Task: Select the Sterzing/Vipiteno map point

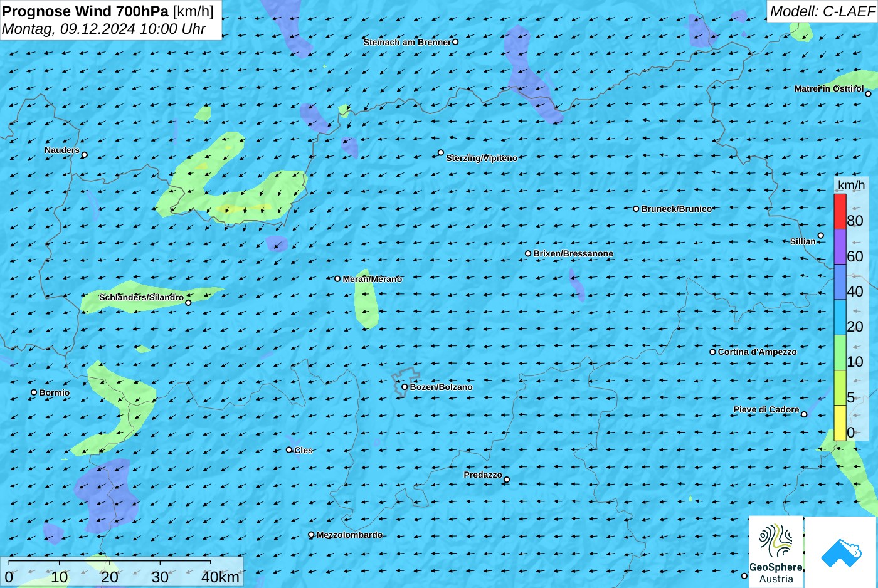Action: pos(441,152)
